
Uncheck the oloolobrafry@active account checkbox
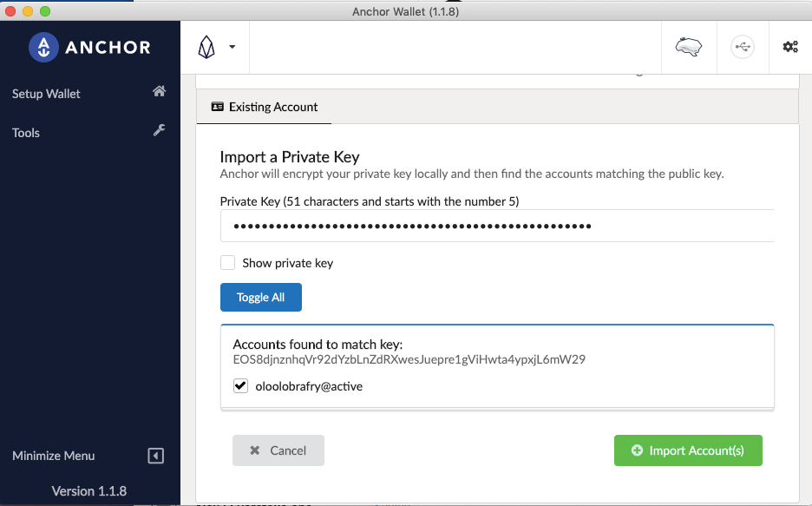(x=240, y=386)
